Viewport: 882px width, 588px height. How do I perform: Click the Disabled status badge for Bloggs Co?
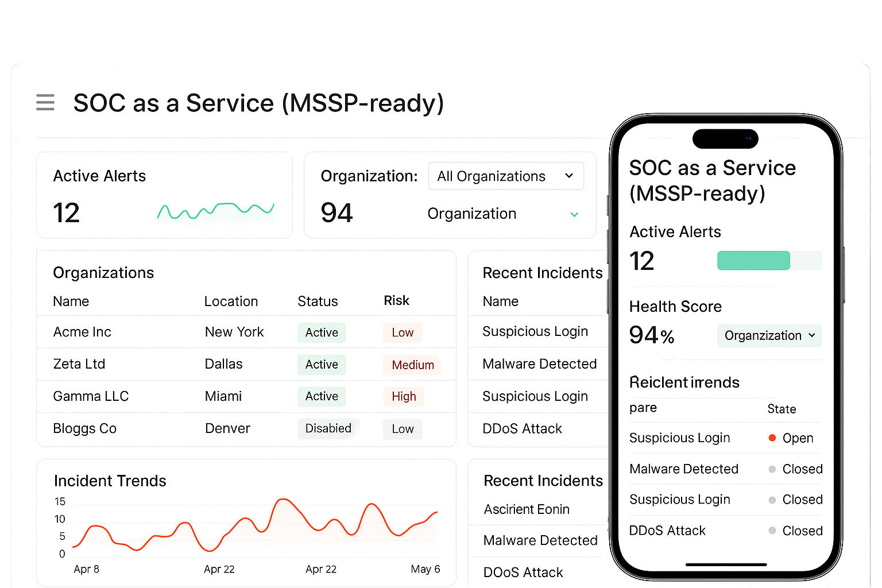pos(328,429)
